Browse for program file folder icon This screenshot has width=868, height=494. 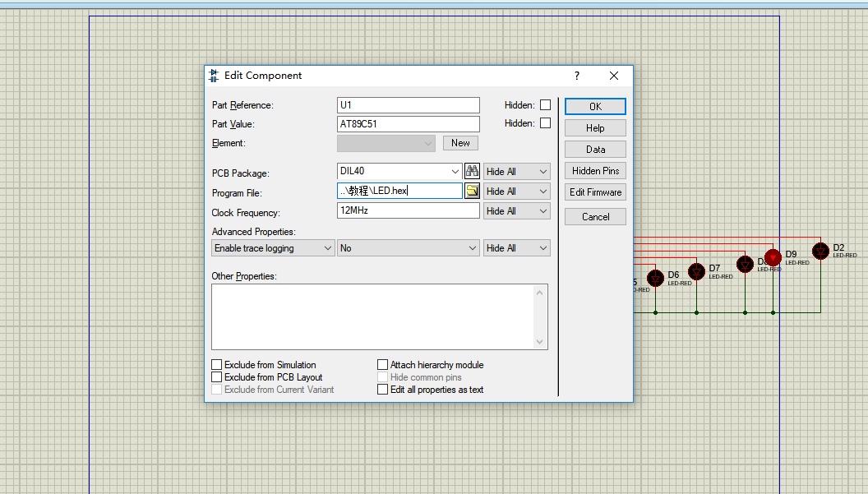472,191
